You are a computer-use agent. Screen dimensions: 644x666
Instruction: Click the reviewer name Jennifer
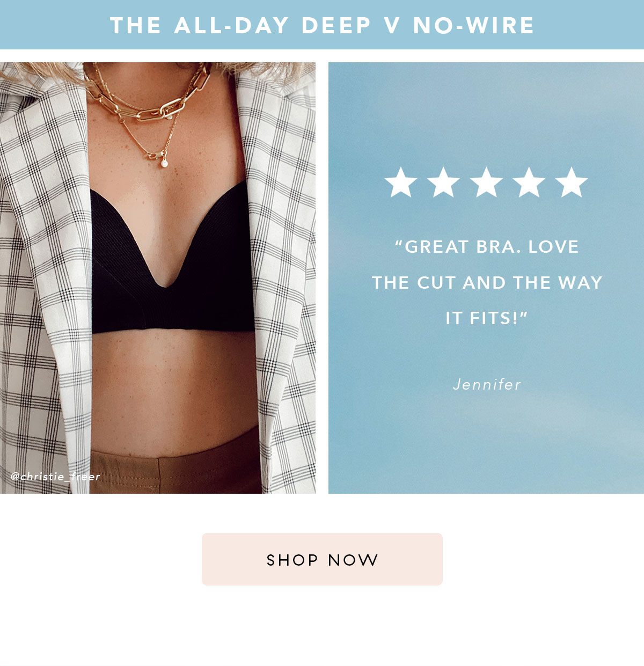click(x=487, y=384)
